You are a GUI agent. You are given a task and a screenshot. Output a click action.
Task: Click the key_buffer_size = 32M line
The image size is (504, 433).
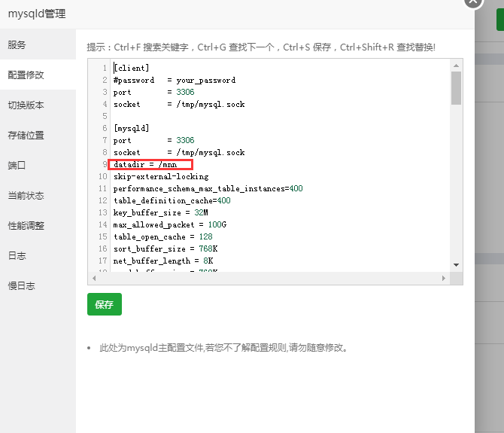[x=160, y=212]
